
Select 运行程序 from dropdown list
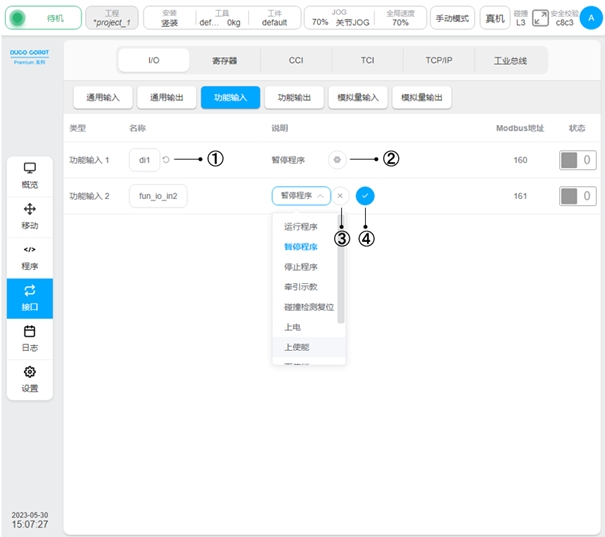click(300, 227)
